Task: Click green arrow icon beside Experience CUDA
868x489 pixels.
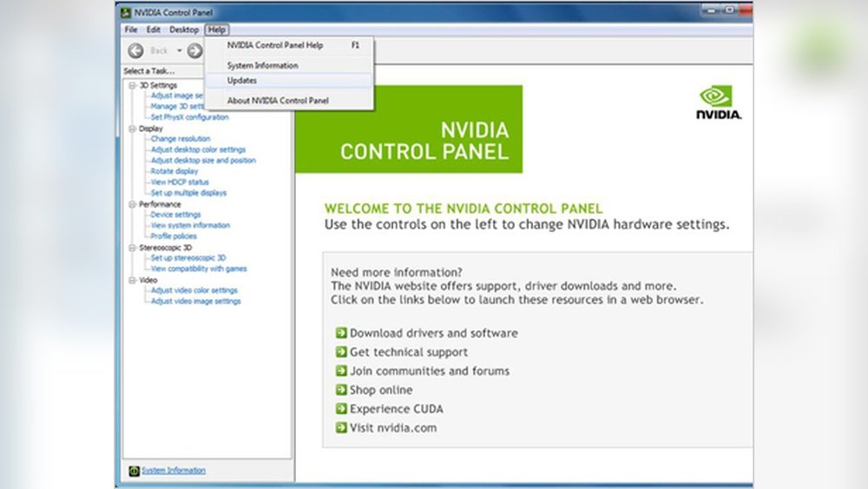Action: [341, 409]
